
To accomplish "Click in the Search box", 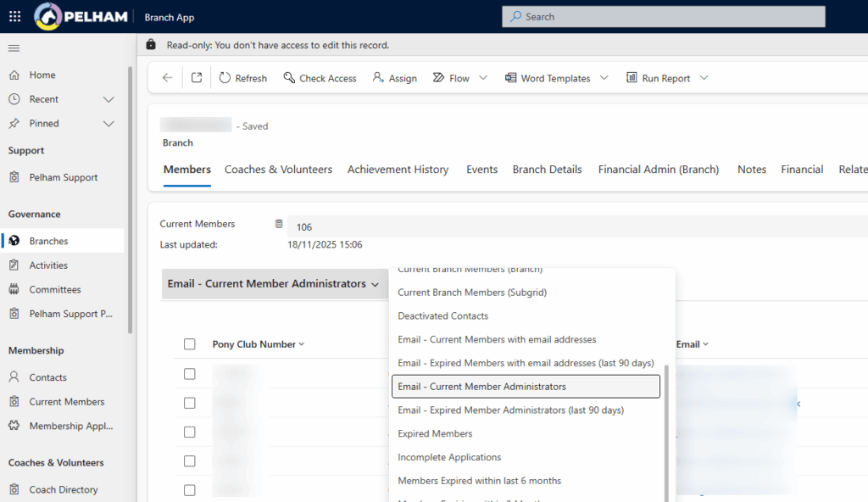I will (663, 17).
